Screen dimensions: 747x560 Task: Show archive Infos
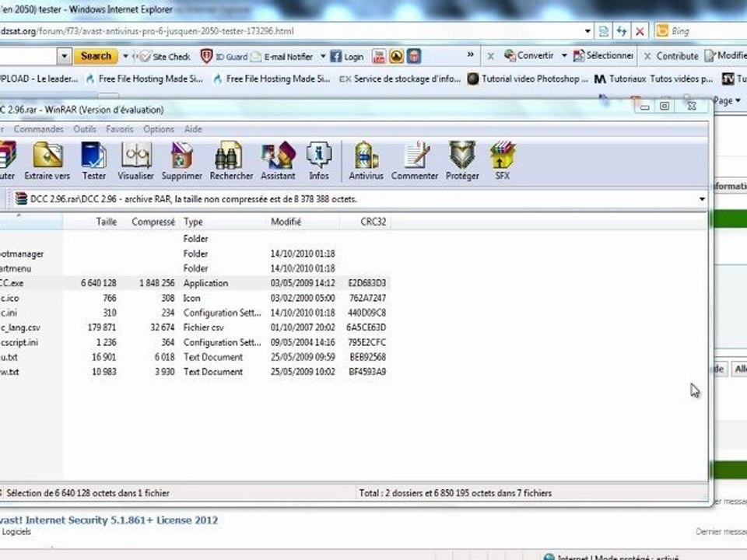point(319,160)
